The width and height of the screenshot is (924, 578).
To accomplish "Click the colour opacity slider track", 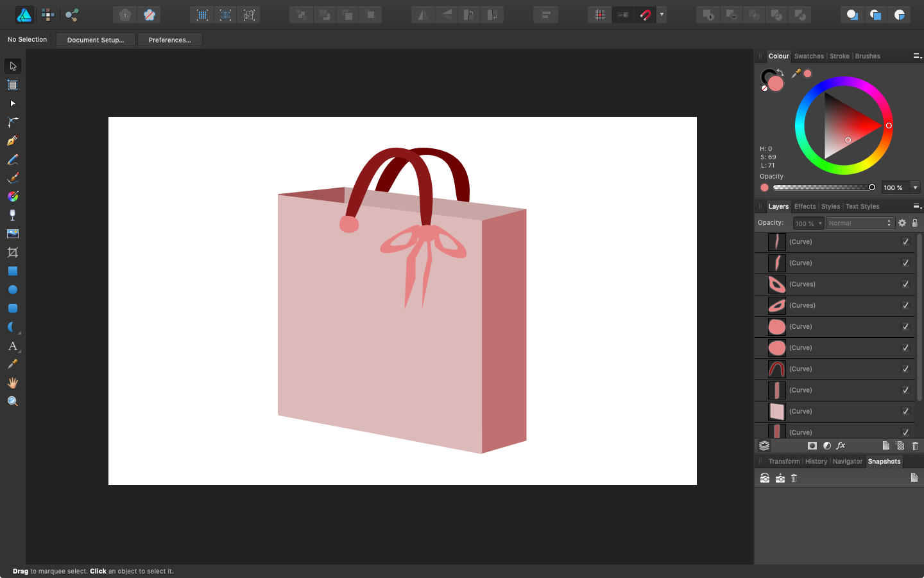I will click(x=823, y=188).
